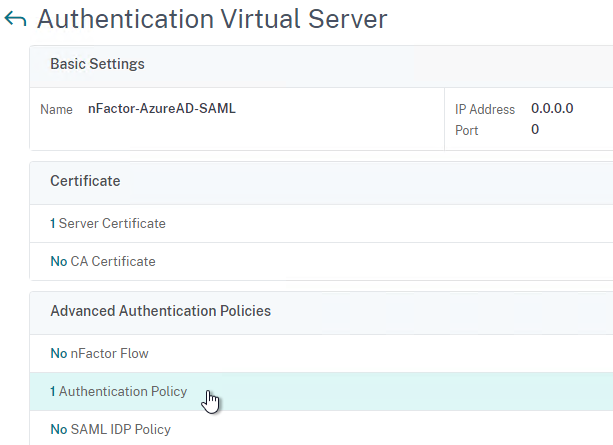This screenshot has width=613, height=445.
Task: Open the No CA Certificate row
Action: point(321,261)
